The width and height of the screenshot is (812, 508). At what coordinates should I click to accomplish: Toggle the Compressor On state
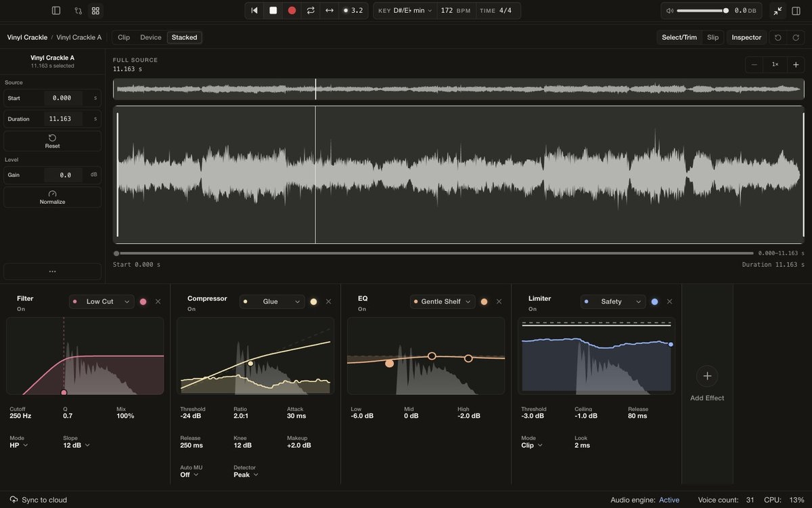[191, 309]
